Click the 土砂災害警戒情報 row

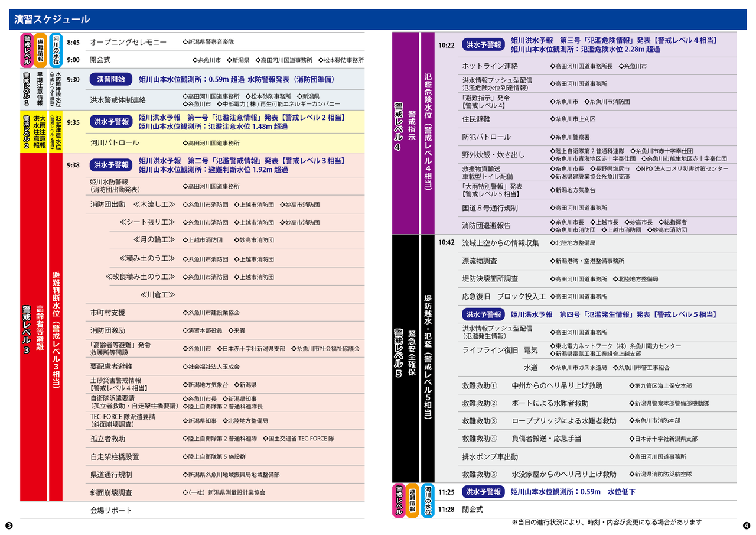[225, 384]
